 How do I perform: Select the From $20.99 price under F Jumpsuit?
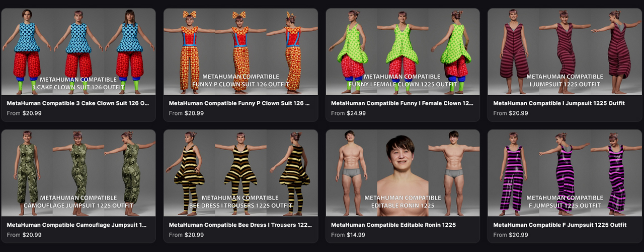coord(511,235)
